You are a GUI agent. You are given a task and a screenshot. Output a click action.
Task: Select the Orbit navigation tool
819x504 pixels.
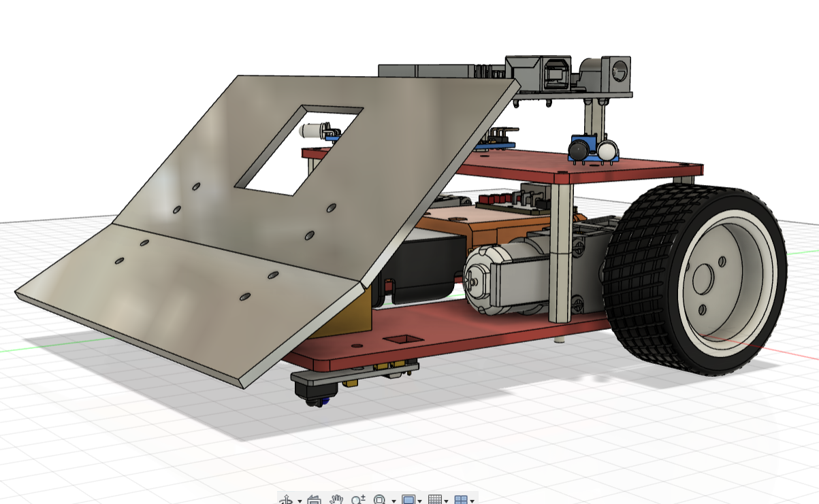click(287, 500)
